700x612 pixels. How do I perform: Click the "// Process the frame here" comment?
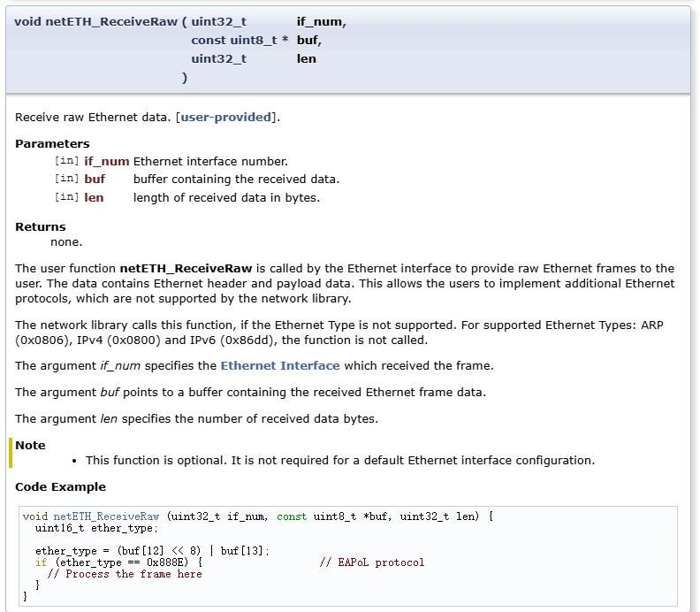[125, 574]
